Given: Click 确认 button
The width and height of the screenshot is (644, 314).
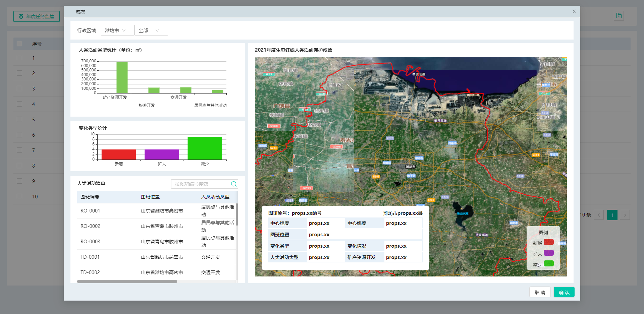Looking at the screenshot, I should pyautogui.click(x=564, y=292).
